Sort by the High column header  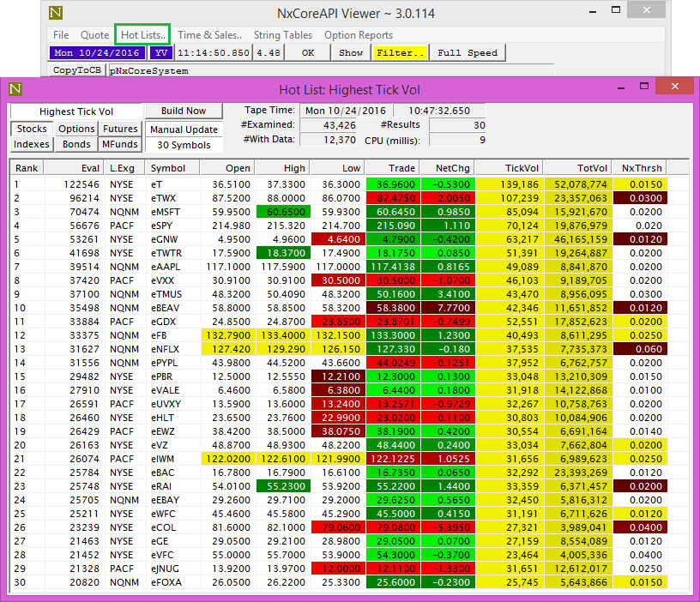click(x=282, y=168)
